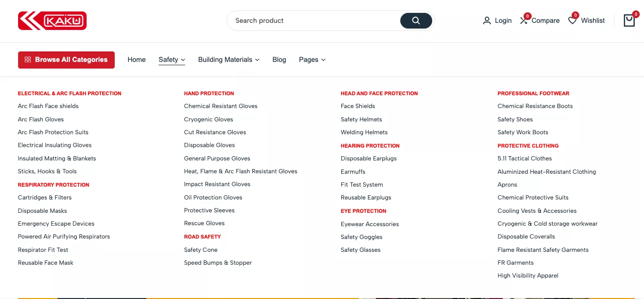
Task: Select Speed Bumps & Stopper link
Action: pyautogui.click(x=218, y=263)
